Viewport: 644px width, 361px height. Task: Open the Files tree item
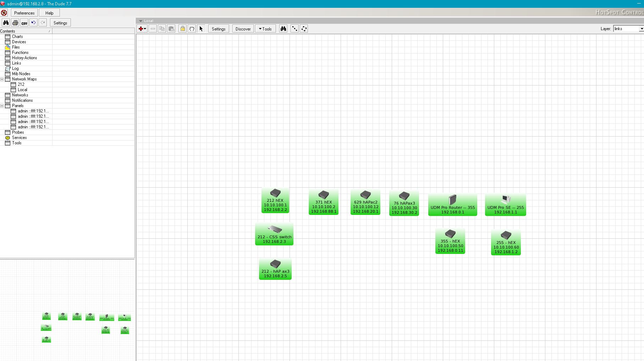16,47
